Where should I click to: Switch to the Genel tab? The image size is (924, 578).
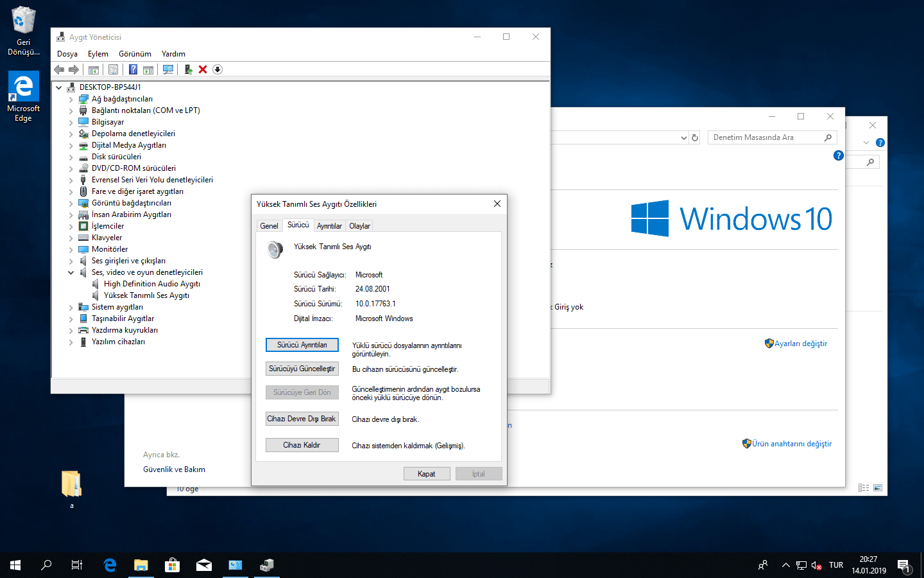269,226
